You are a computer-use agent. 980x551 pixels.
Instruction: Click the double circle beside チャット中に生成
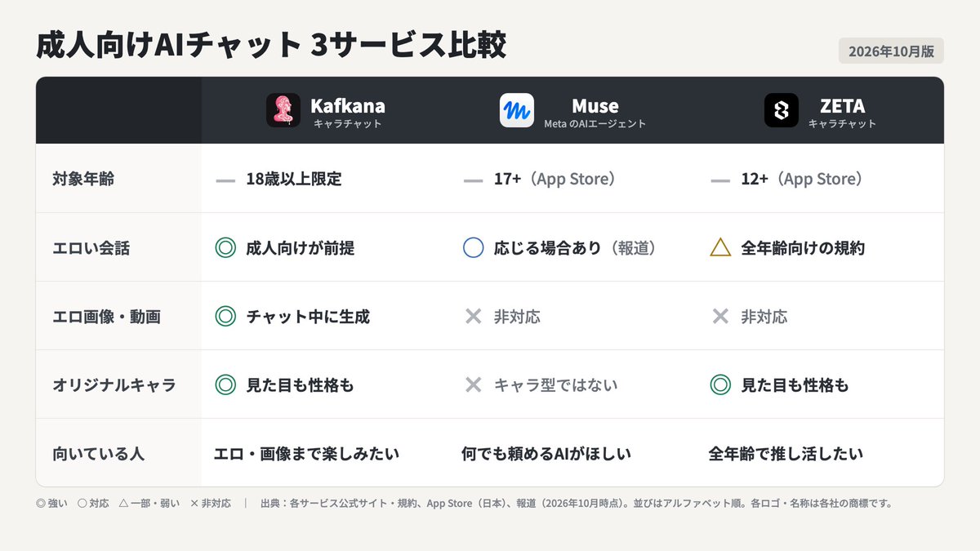(225, 317)
